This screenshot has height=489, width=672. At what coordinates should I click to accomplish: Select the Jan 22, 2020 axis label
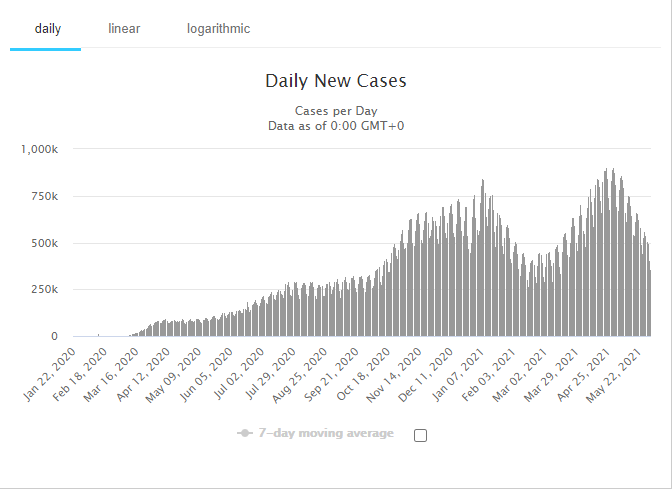[x=50, y=375]
